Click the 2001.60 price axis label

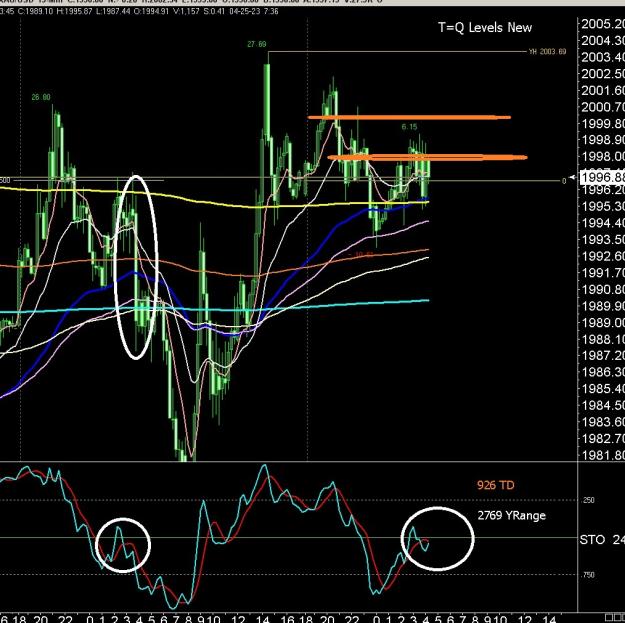click(603, 90)
